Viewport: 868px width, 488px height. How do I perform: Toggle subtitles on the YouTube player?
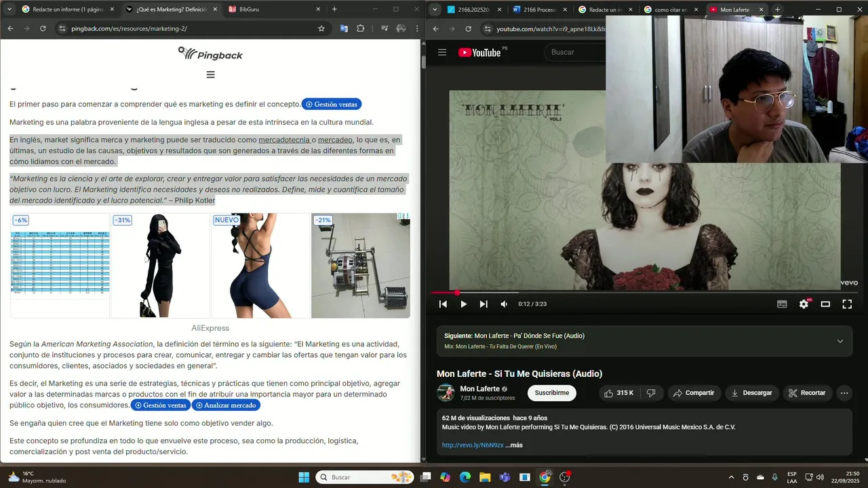(x=782, y=304)
